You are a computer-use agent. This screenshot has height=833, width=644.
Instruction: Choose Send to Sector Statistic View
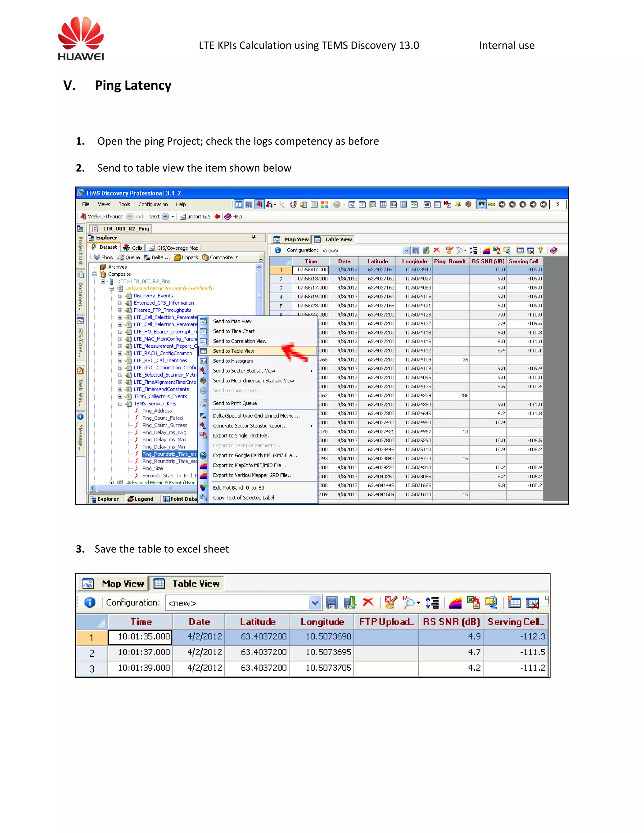258,371
